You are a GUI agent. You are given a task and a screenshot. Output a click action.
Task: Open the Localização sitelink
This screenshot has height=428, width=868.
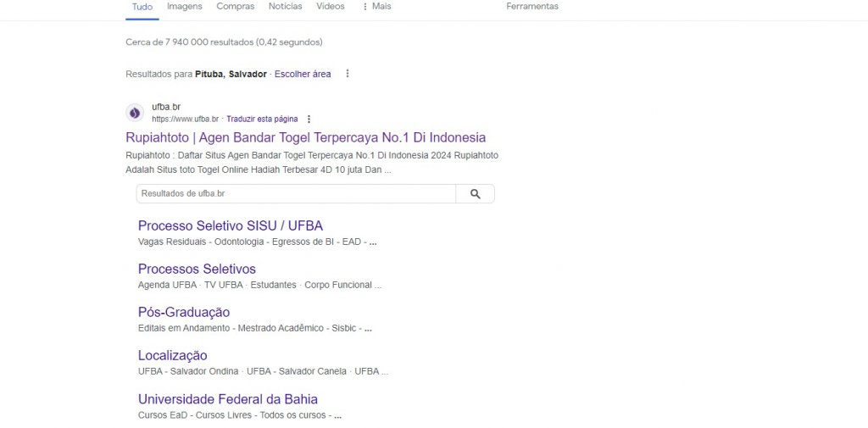click(172, 355)
